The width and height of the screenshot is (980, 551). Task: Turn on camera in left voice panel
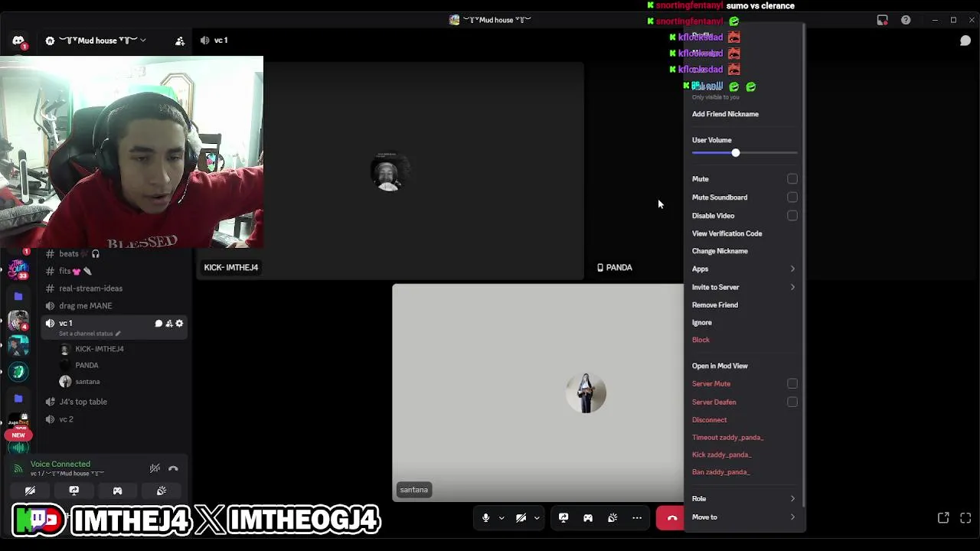pos(30,491)
